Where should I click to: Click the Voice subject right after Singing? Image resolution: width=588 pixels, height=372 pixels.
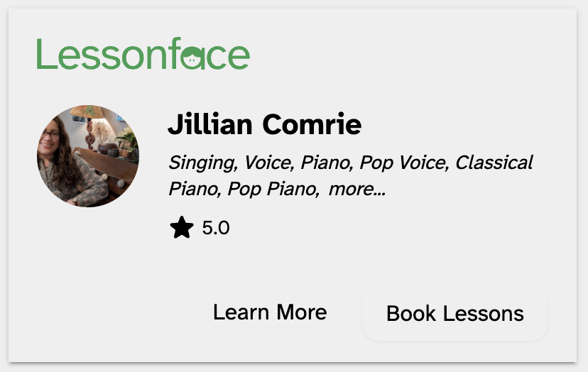pyautogui.click(x=268, y=163)
